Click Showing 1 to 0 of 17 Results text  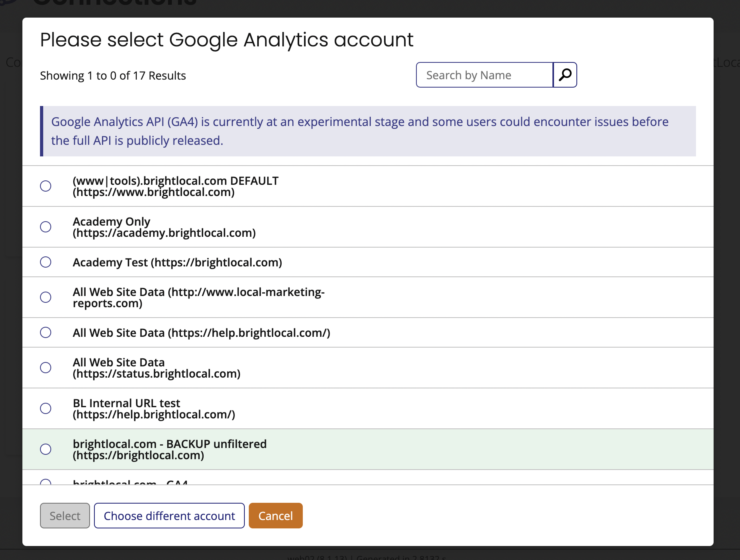[x=113, y=76]
